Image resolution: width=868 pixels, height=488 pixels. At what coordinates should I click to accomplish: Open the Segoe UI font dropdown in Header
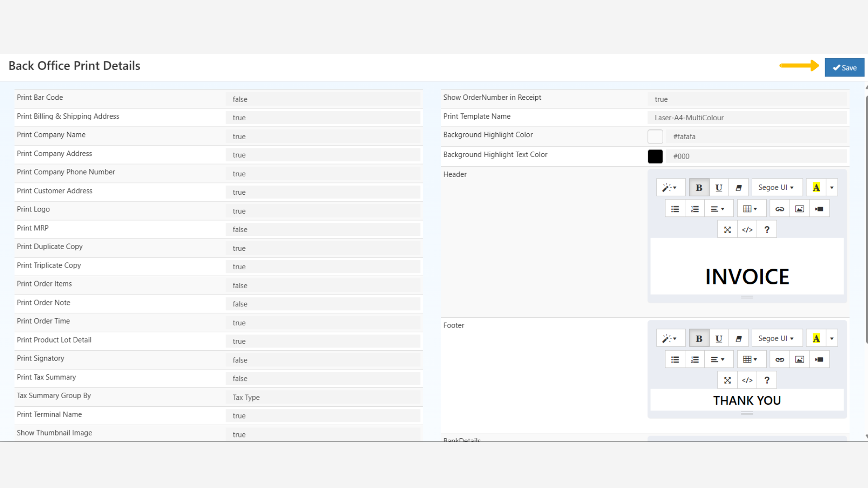[777, 187]
